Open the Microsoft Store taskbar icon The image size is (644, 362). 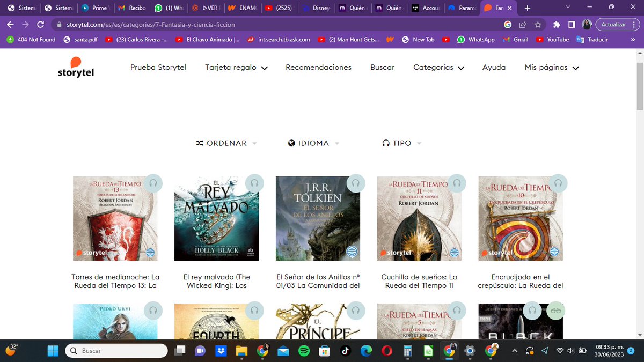click(x=324, y=351)
